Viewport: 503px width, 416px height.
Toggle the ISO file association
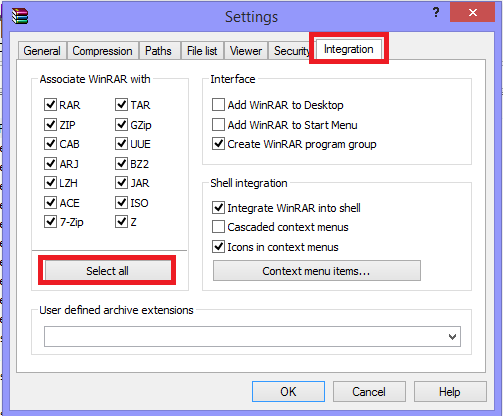(121, 202)
